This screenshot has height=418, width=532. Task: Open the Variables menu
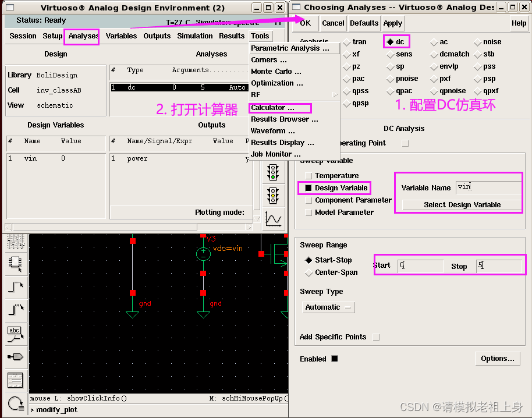coord(121,36)
